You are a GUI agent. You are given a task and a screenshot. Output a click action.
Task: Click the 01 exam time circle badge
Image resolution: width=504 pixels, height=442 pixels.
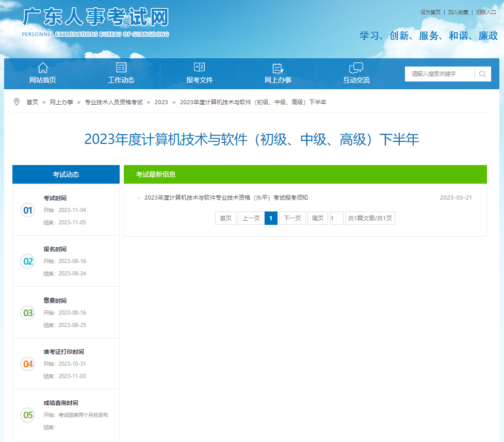(28, 210)
